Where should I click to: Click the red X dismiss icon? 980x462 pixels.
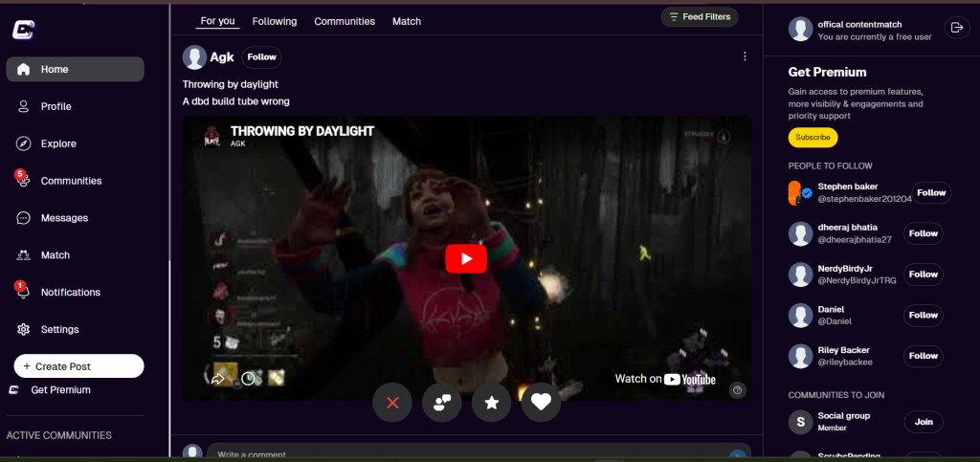(x=391, y=403)
